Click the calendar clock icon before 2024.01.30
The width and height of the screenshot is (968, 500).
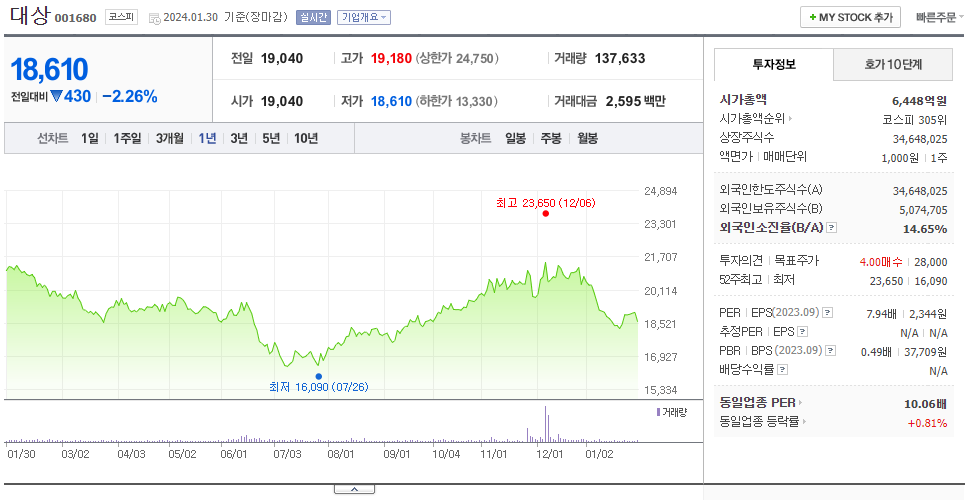(x=155, y=18)
